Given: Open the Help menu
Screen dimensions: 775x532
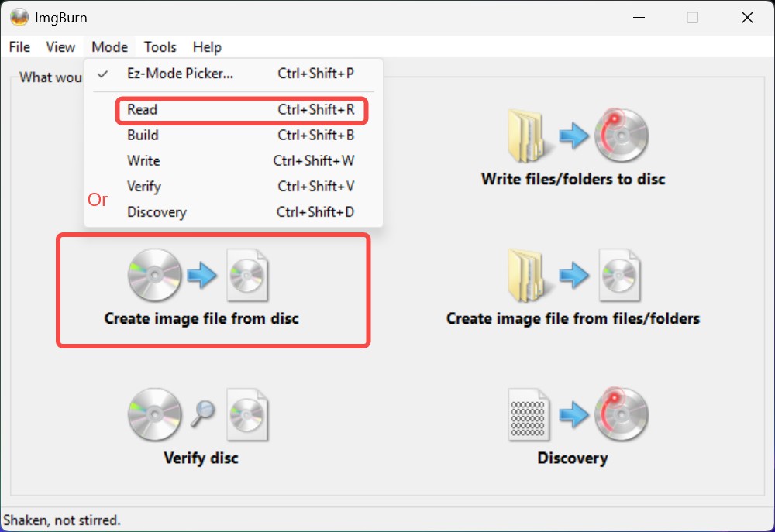Looking at the screenshot, I should [206, 47].
